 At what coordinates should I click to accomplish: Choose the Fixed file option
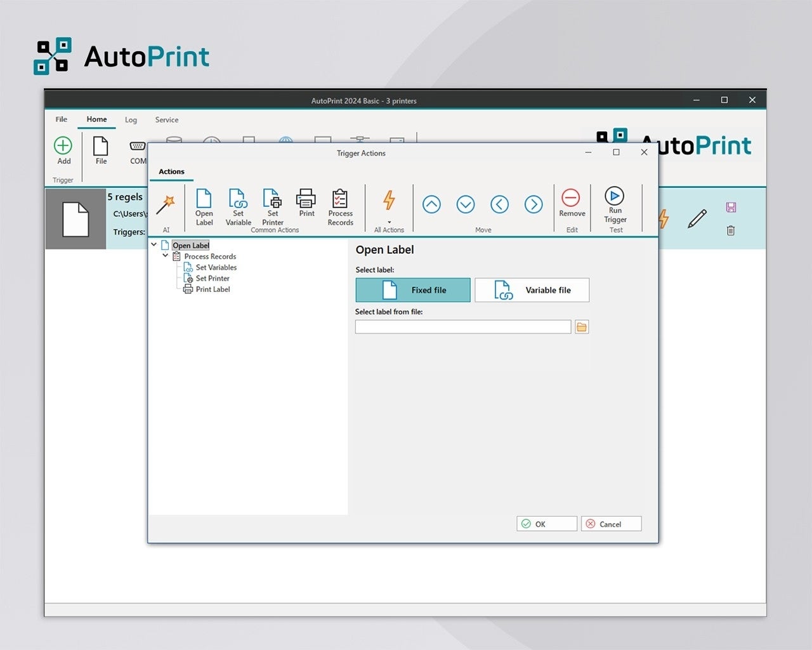[x=413, y=290]
